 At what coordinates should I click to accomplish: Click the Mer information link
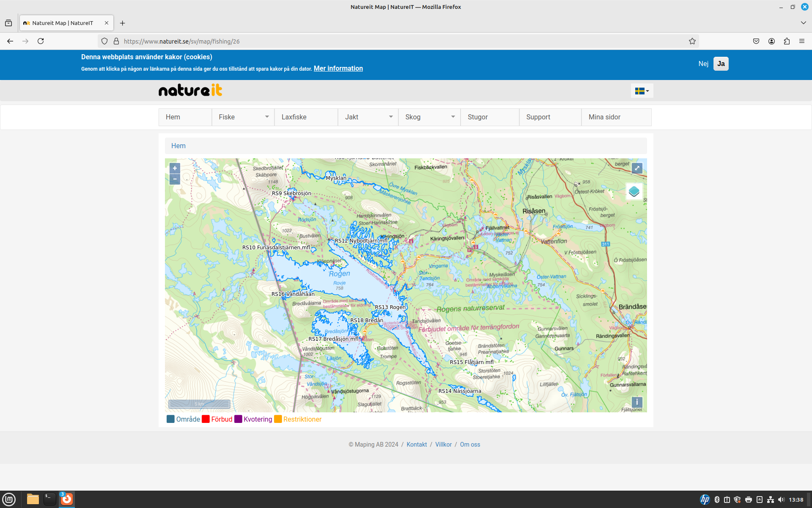pos(338,68)
